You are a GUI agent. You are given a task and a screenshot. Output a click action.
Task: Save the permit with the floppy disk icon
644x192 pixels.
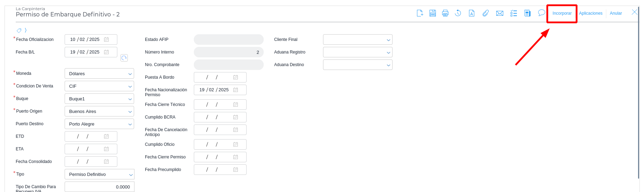tap(432, 13)
